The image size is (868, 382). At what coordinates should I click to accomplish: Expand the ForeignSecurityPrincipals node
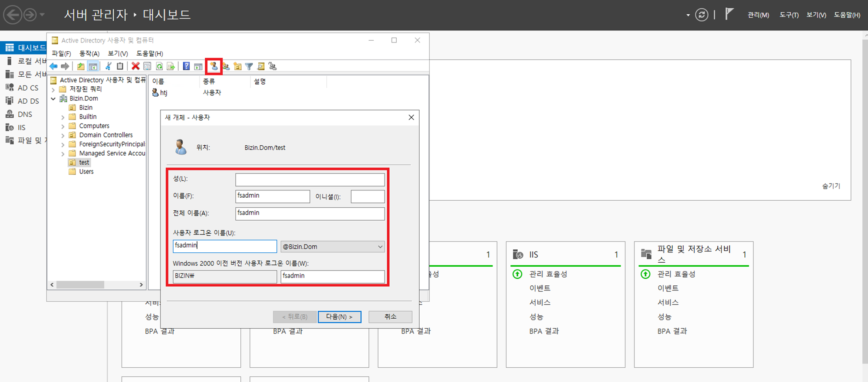63,144
